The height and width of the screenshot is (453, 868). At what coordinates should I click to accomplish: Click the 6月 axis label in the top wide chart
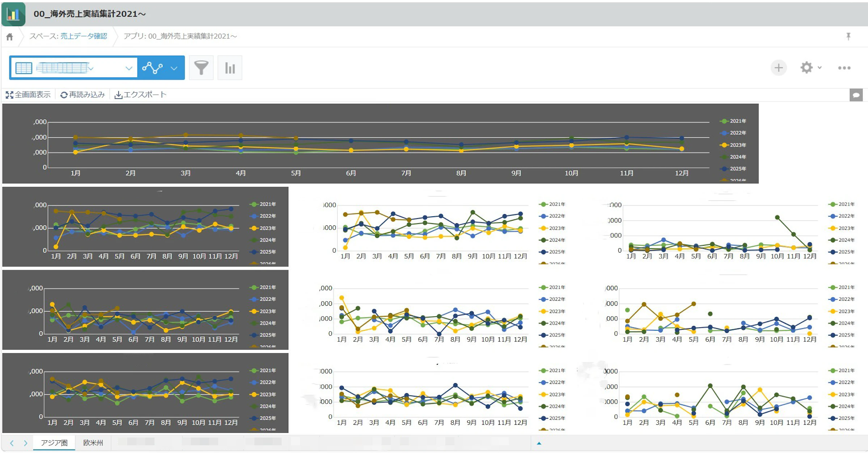click(351, 173)
